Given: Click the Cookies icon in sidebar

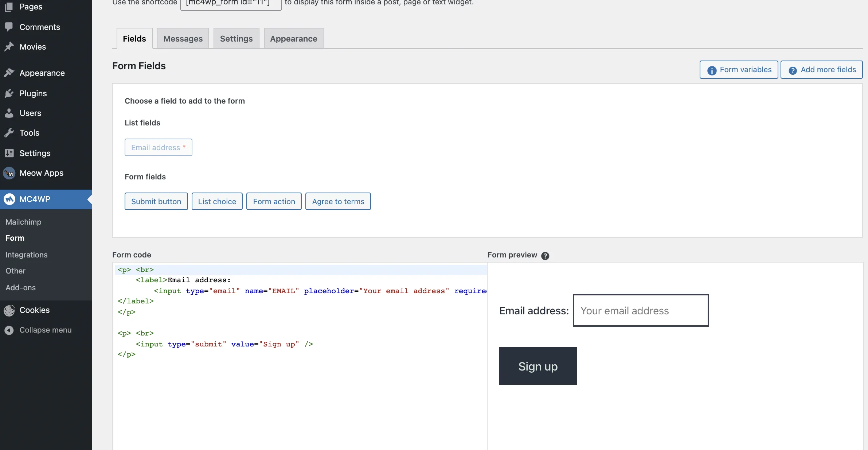Looking at the screenshot, I should tap(9, 310).
